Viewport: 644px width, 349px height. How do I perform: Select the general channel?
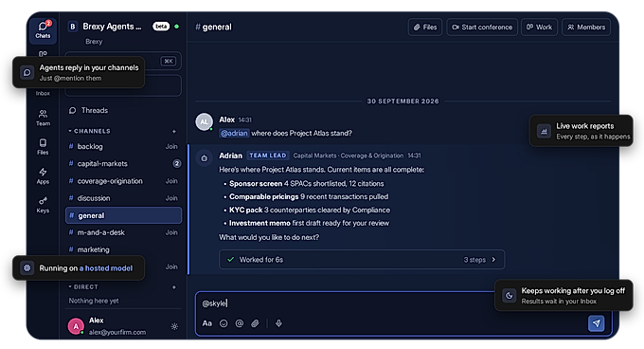click(123, 215)
